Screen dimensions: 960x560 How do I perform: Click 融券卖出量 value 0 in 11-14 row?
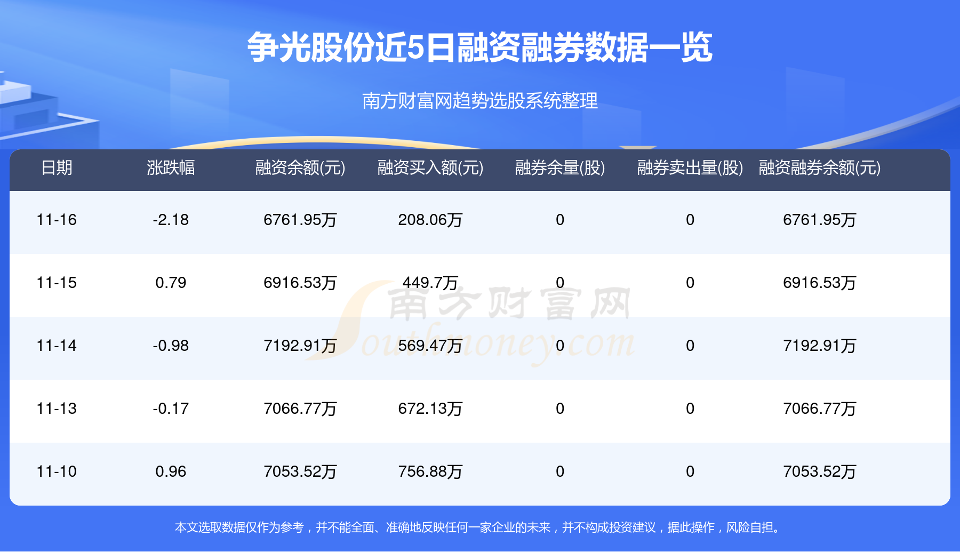(x=690, y=346)
